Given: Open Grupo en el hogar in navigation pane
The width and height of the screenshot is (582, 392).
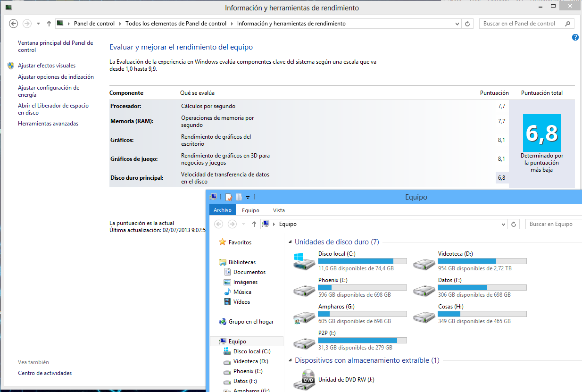Looking at the screenshot, I should (251, 322).
